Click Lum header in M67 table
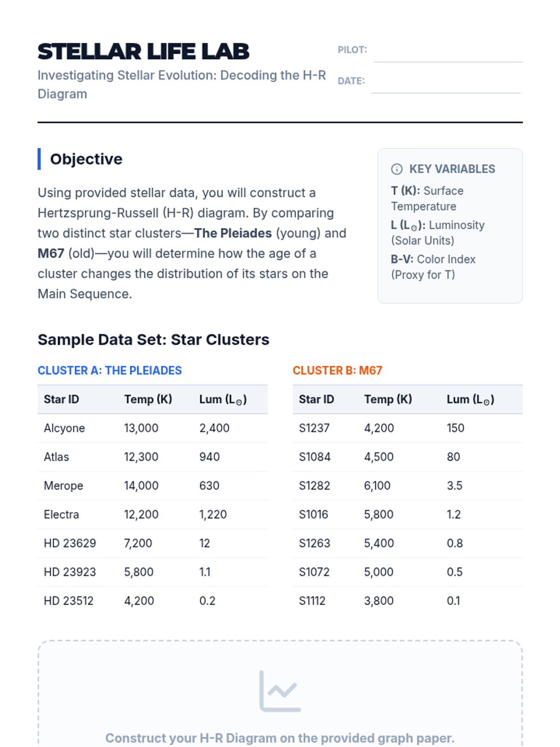The image size is (560, 747). click(x=470, y=400)
